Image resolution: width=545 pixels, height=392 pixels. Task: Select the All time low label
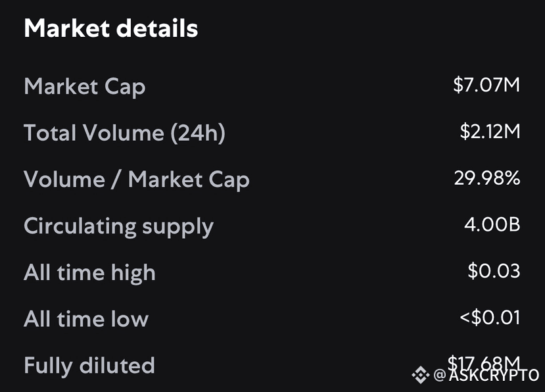click(86, 319)
